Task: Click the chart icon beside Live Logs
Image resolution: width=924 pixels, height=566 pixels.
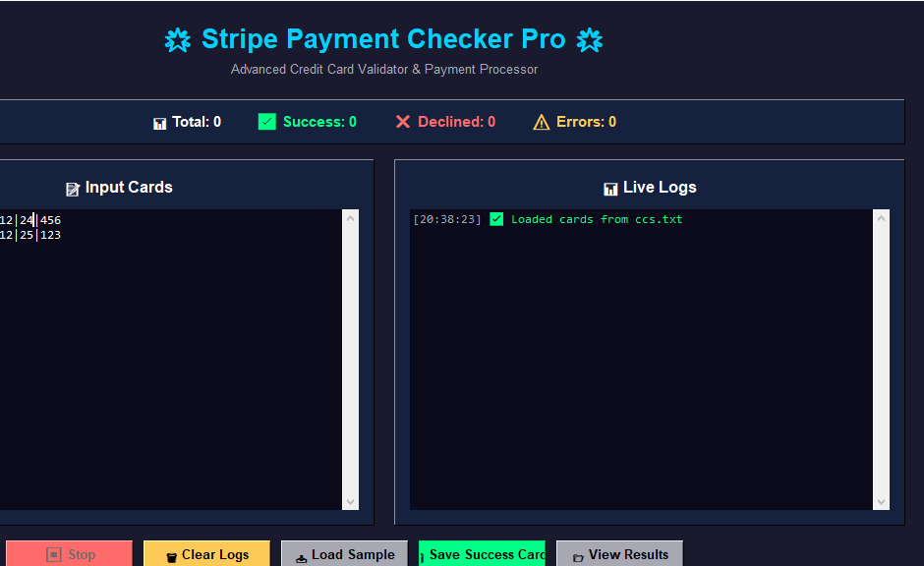Action: coord(610,189)
